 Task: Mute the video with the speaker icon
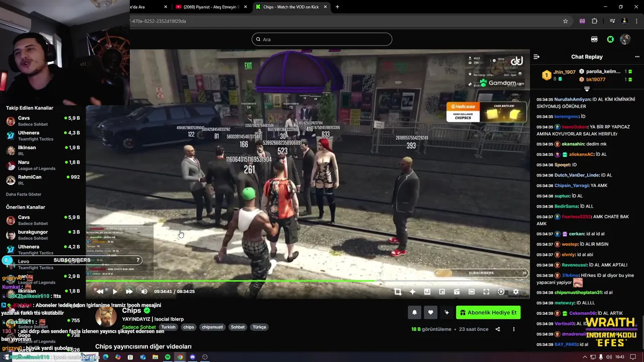pos(144,292)
